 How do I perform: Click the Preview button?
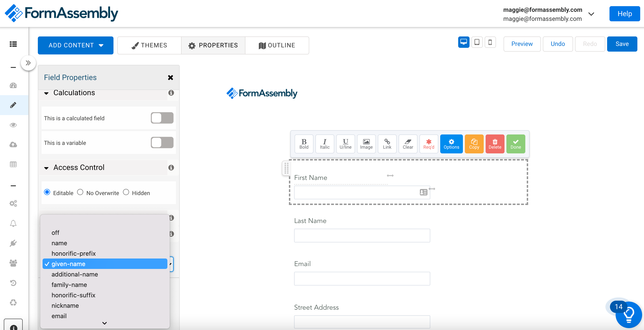[x=522, y=44]
